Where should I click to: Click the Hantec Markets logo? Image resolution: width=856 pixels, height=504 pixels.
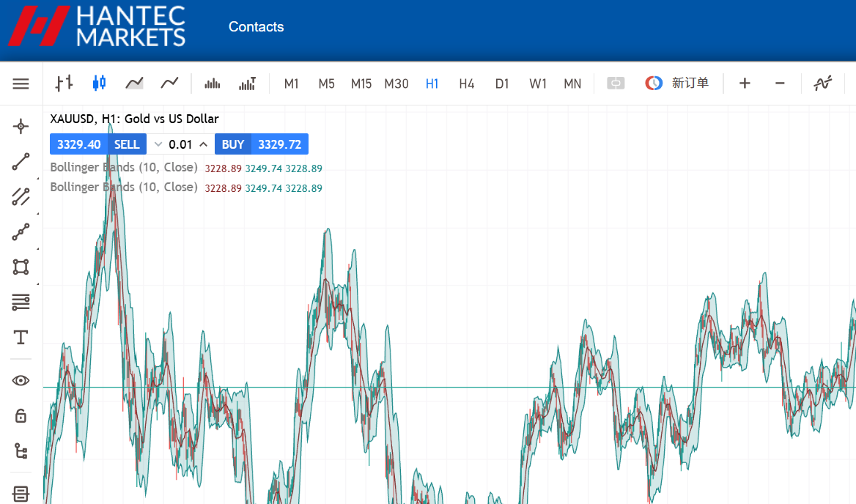tap(97, 26)
